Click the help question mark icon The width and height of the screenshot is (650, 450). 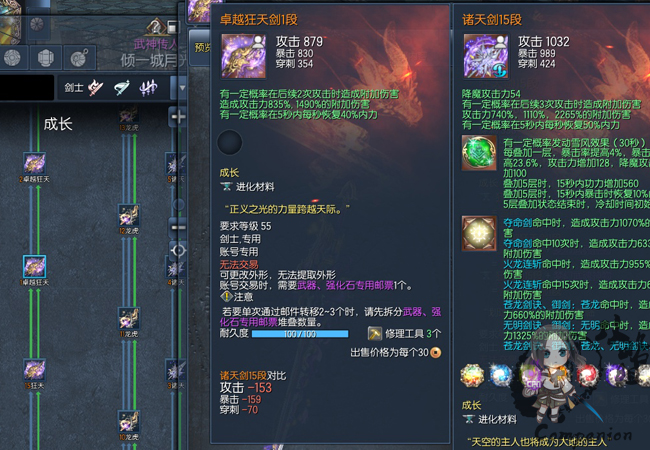[x=155, y=27]
